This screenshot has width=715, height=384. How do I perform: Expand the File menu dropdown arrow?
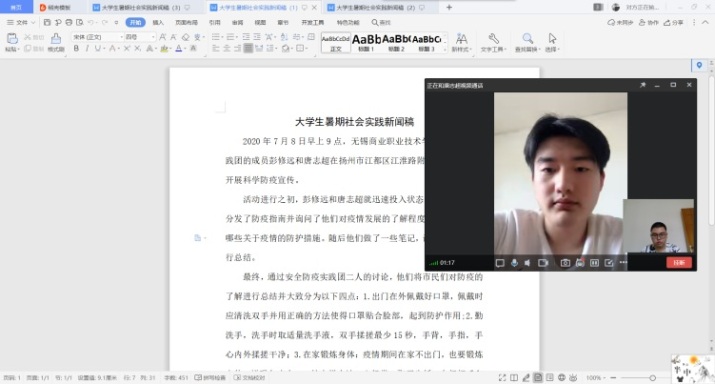click(x=33, y=22)
